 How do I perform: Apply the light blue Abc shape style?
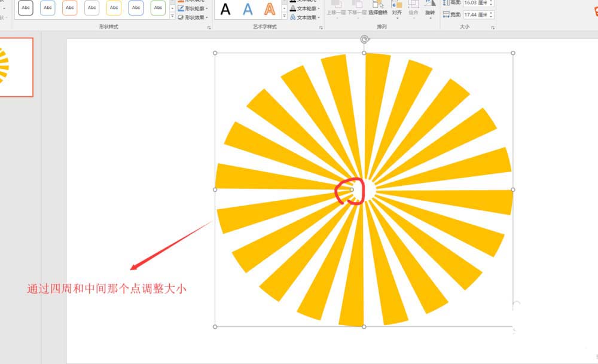pos(48,8)
